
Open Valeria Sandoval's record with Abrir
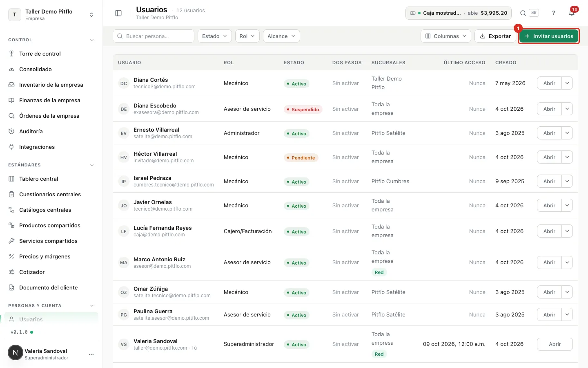pos(555,344)
